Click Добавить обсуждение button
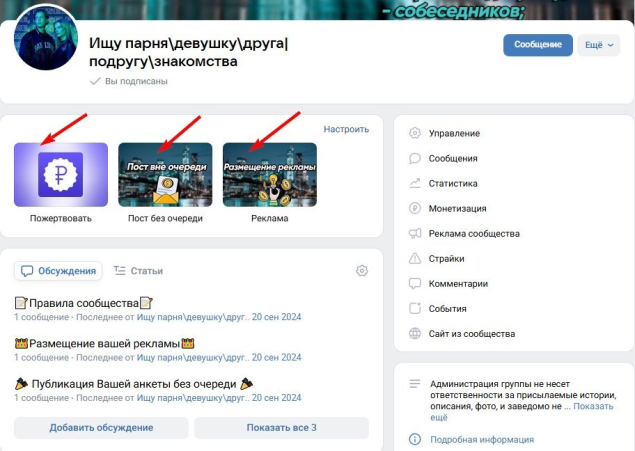 tap(101, 428)
